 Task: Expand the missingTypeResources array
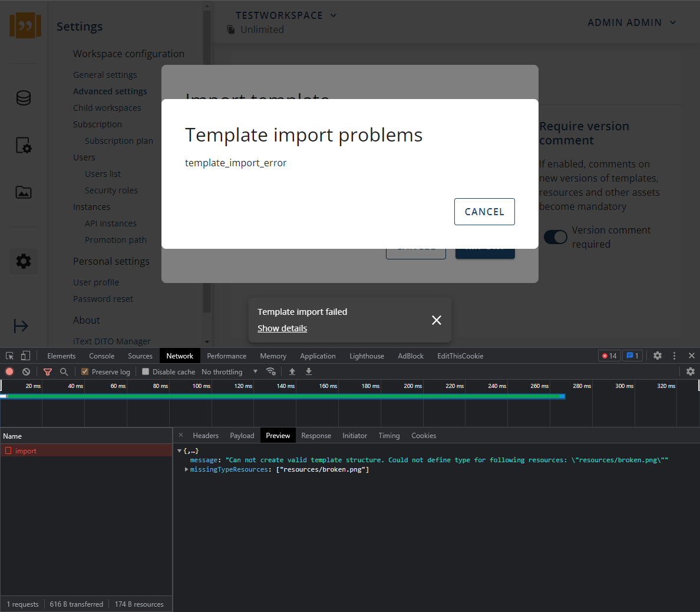click(187, 469)
